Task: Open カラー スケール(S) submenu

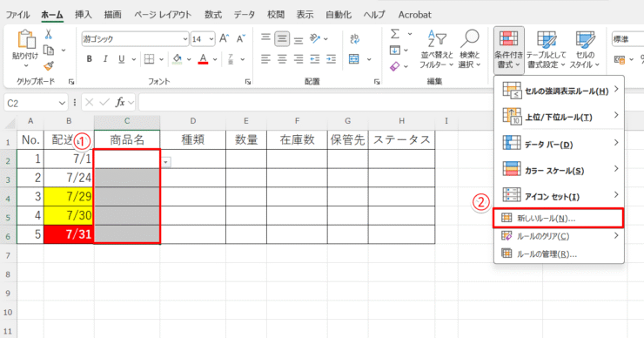Action: tap(559, 169)
